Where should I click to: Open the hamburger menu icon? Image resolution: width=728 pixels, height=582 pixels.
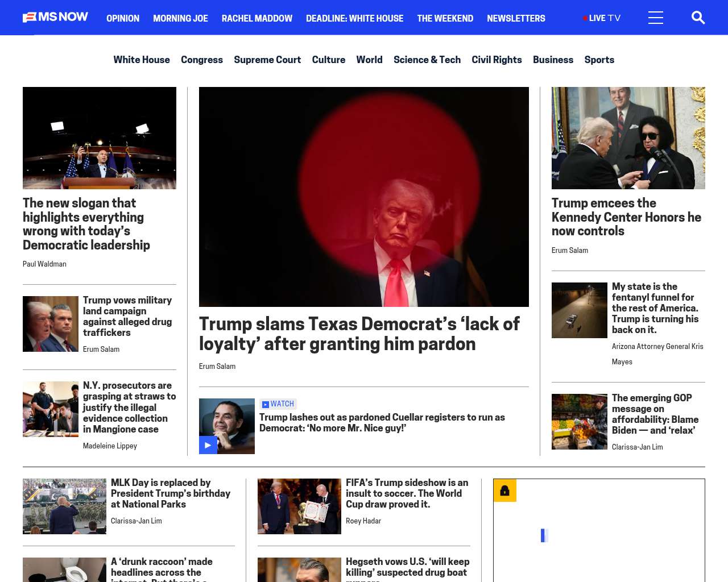point(656,18)
